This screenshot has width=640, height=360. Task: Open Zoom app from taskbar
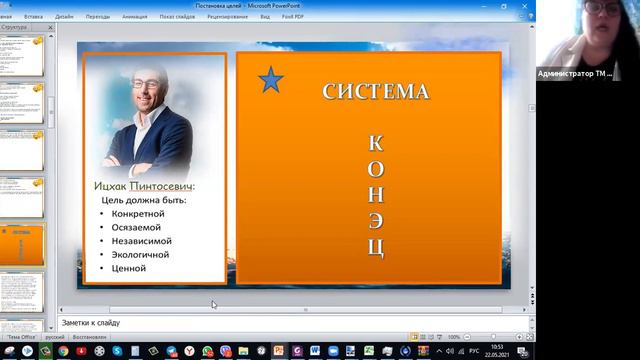click(333, 351)
